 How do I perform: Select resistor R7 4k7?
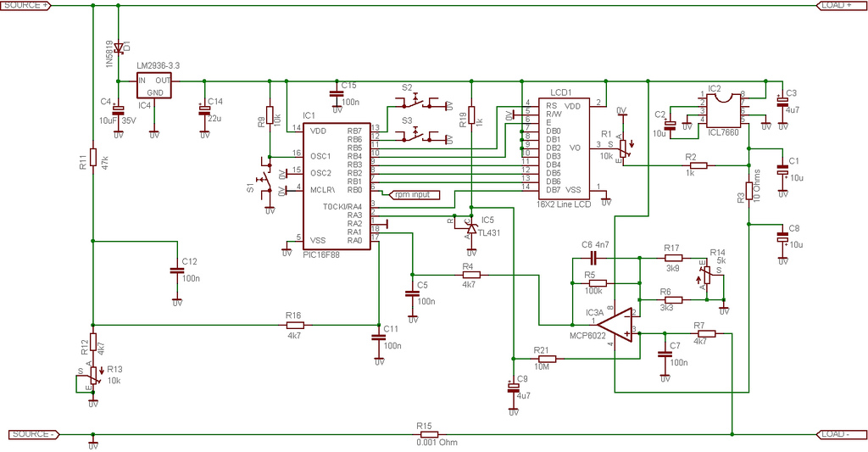click(x=706, y=333)
